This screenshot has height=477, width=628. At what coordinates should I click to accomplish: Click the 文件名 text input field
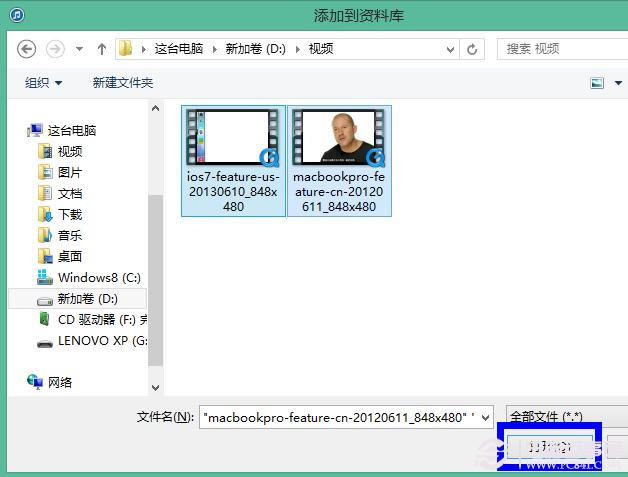340,417
